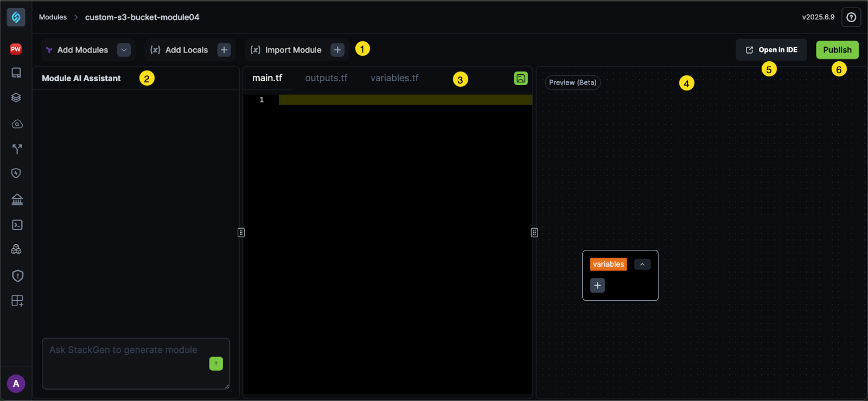
Task: Click the Modules breadcrumb link
Action: (x=53, y=17)
